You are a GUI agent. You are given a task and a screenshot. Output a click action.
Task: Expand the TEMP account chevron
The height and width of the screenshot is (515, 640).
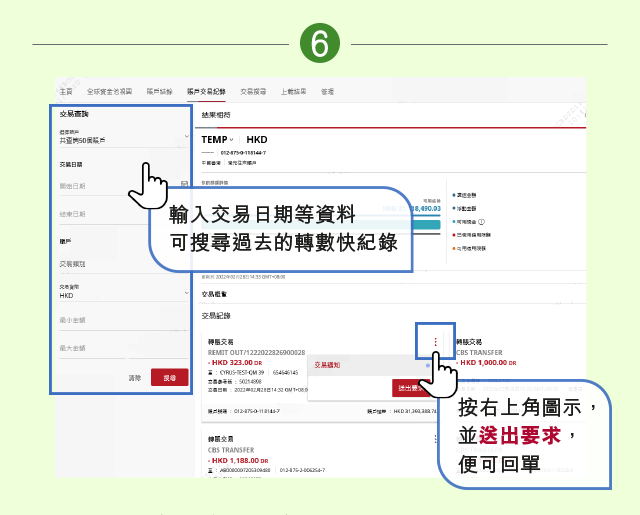tap(231, 140)
